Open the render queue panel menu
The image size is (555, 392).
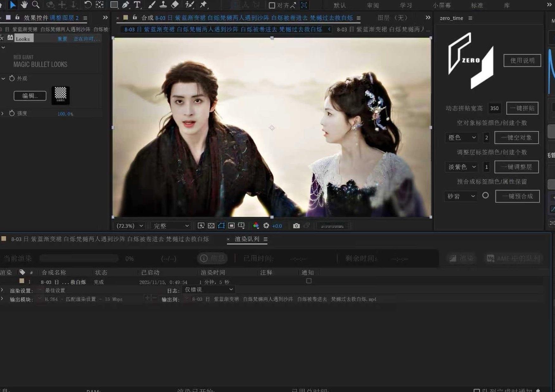266,239
